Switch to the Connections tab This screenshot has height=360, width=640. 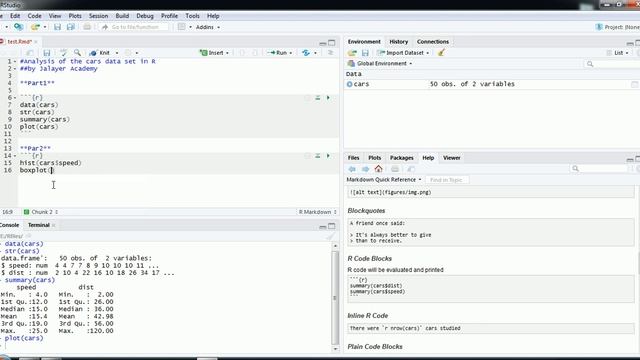pyautogui.click(x=433, y=42)
